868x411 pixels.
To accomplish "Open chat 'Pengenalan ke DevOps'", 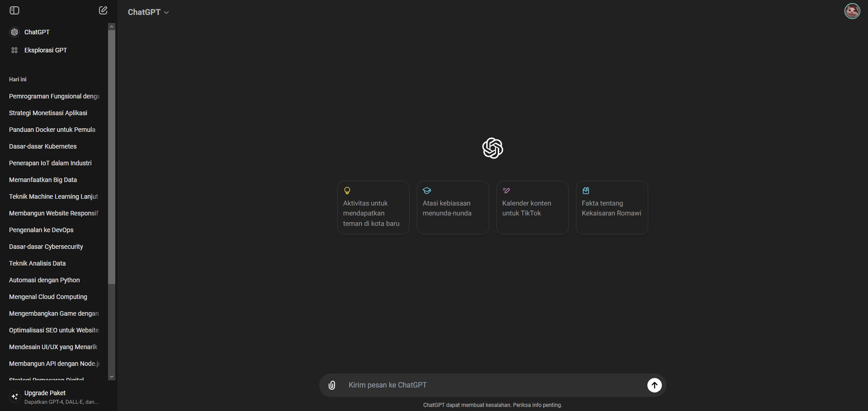I will 54,230.
